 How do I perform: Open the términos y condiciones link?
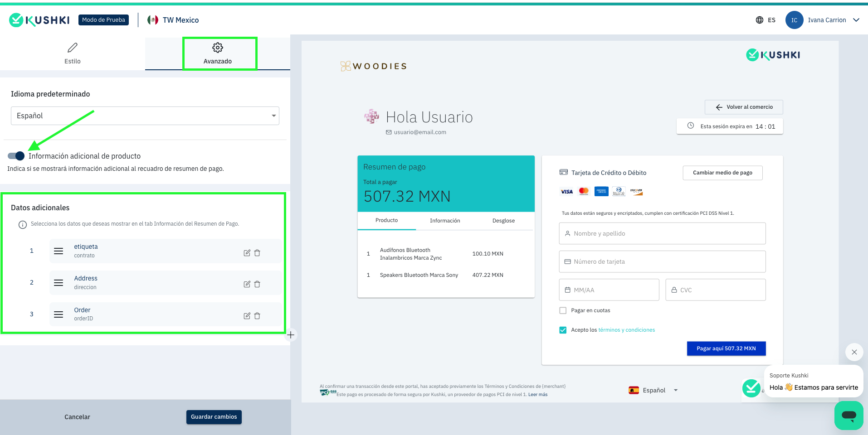pos(626,330)
